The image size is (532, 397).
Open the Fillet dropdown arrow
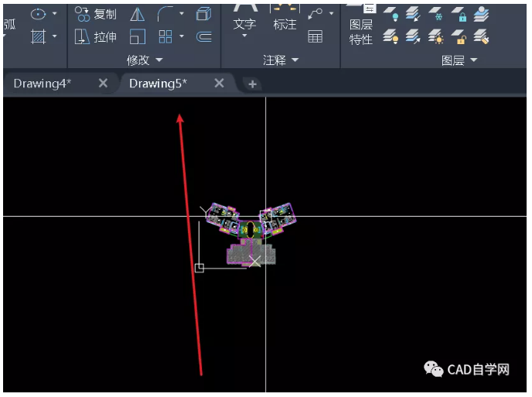(x=182, y=14)
